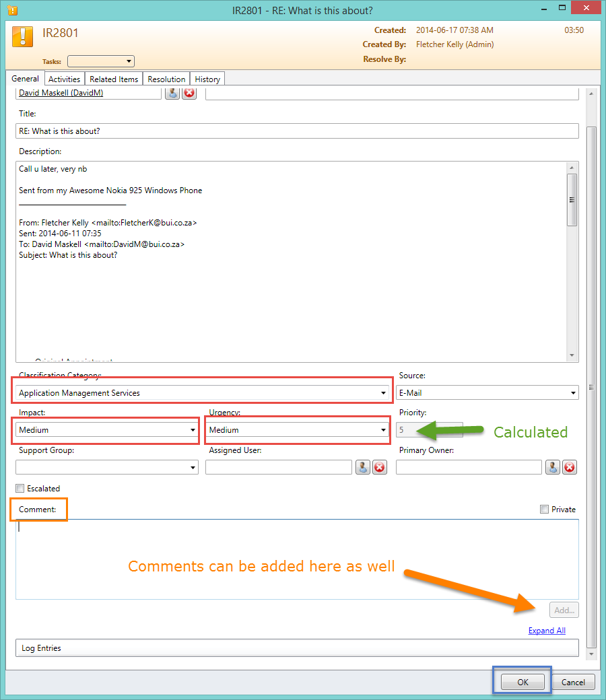606x700 pixels.
Task: Expand the Classification Category dropdown
Action: click(383, 393)
